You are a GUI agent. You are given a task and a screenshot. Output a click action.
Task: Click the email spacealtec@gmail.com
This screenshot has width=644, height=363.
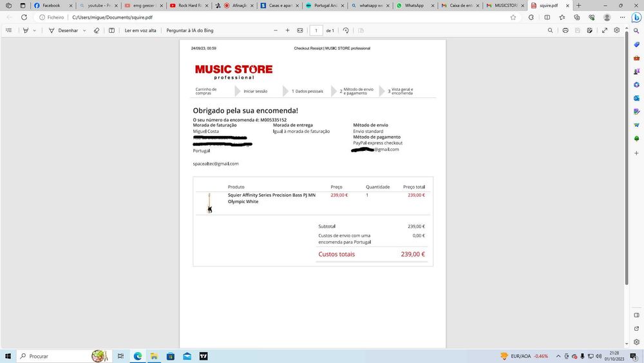[x=216, y=164]
